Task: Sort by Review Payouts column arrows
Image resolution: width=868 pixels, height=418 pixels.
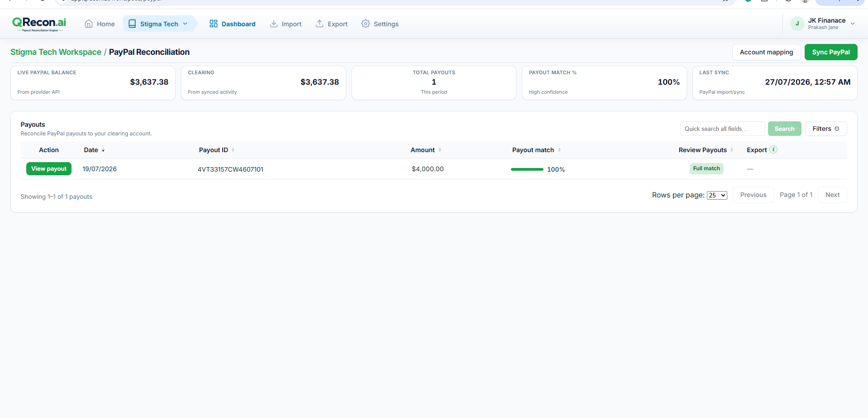Action: tap(732, 150)
